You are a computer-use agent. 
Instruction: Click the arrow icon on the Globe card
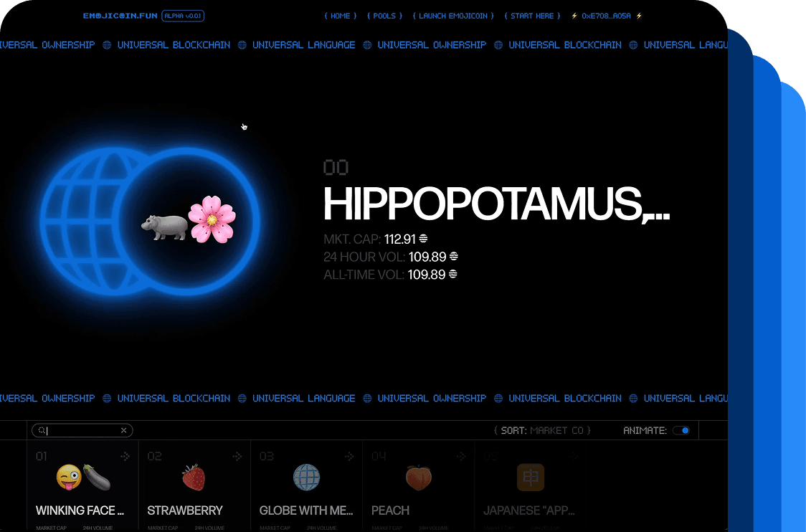pyautogui.click(x=349, y=456)
